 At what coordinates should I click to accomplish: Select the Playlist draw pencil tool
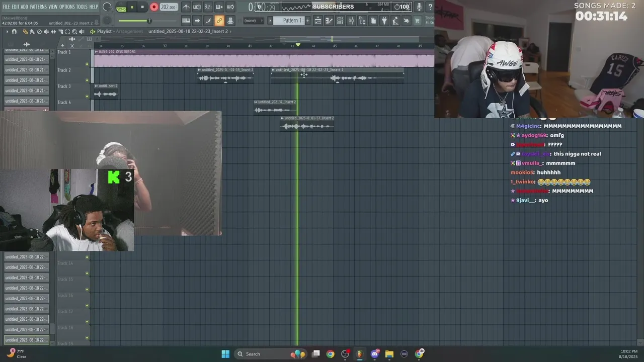tap(25, 31)
